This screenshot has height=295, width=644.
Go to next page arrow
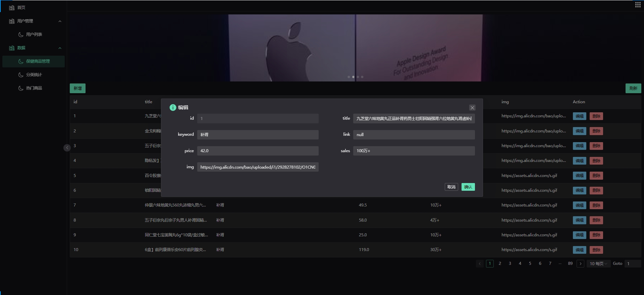580,264
